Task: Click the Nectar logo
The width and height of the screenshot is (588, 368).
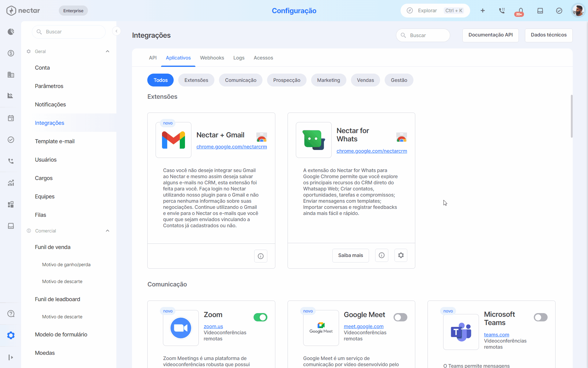Action: pyautogui.click(x=23, y=11)
